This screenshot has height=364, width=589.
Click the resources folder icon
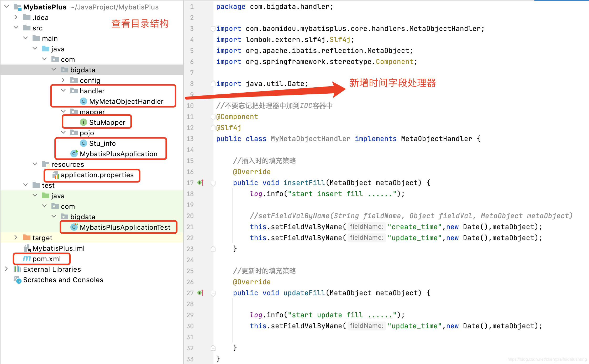click(x=46, y=164)
